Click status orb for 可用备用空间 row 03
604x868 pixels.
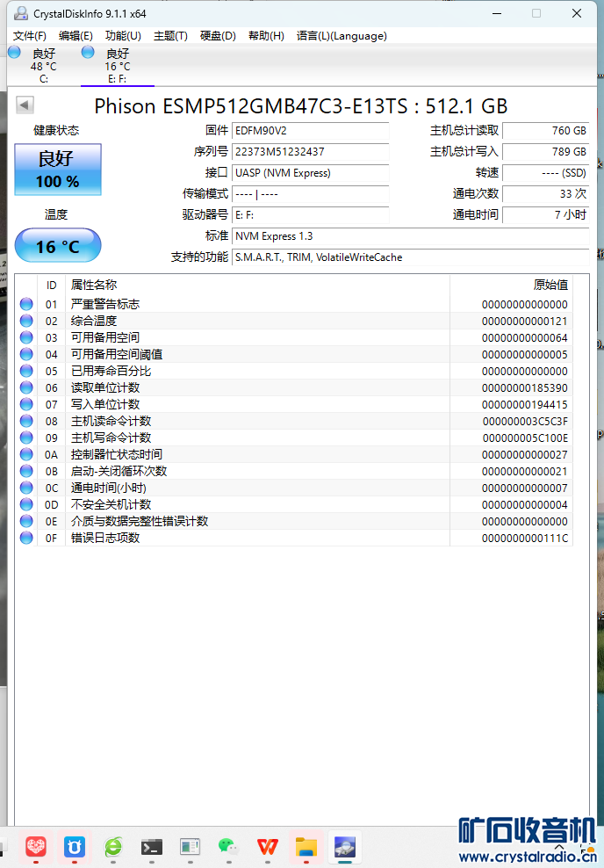[26, 337]
